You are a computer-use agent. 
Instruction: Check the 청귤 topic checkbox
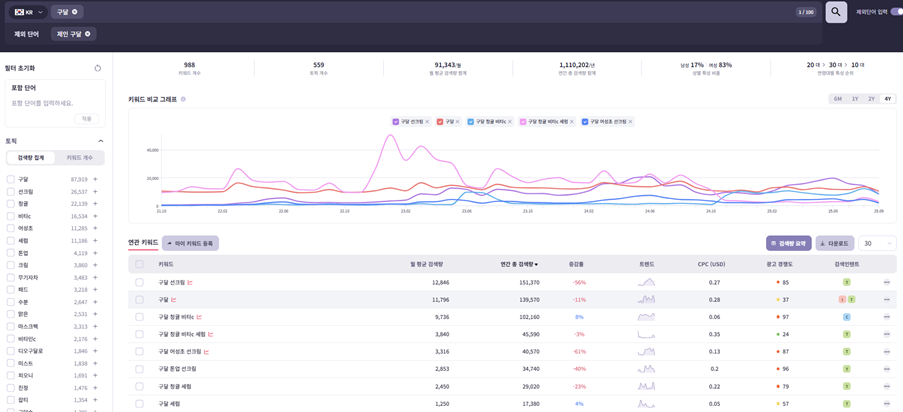pos(11,204)
